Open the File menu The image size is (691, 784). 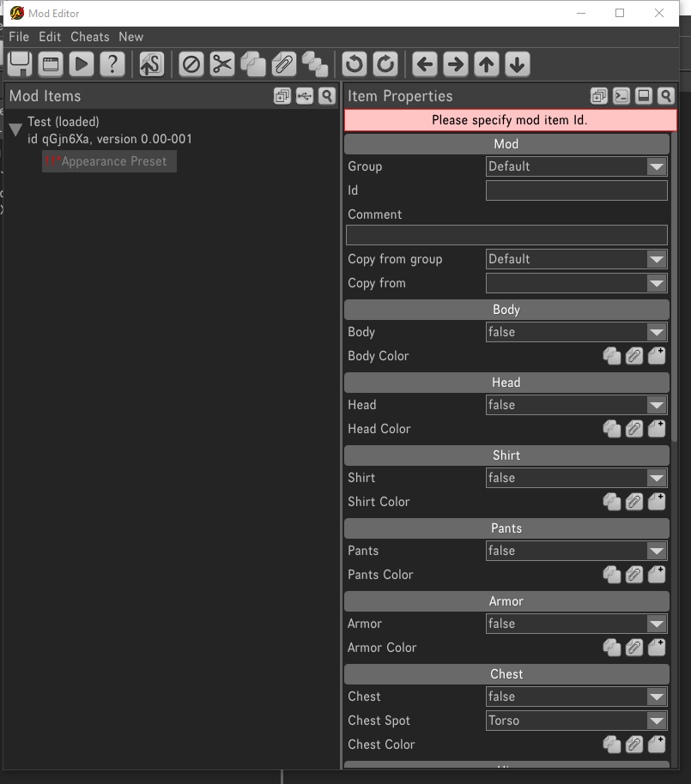click(19, 37)
